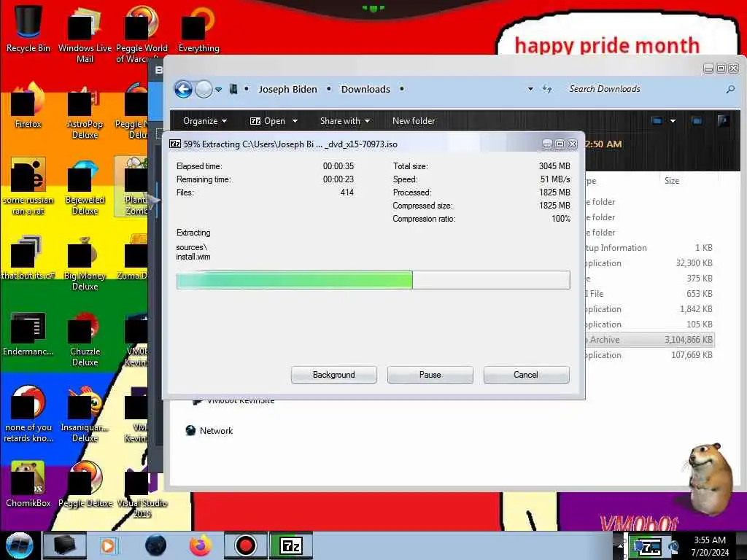Click New folder in Explorer toolbar
The width and height of the screenshot is (747, 560).
(414, 121)
